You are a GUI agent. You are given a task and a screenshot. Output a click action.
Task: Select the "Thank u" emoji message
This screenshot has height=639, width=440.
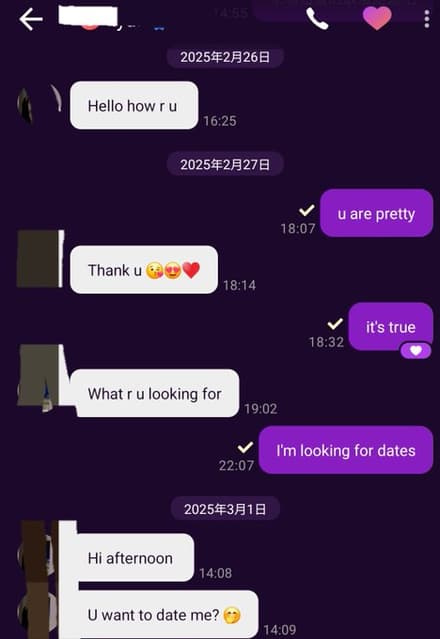click(x=144, y=270)
